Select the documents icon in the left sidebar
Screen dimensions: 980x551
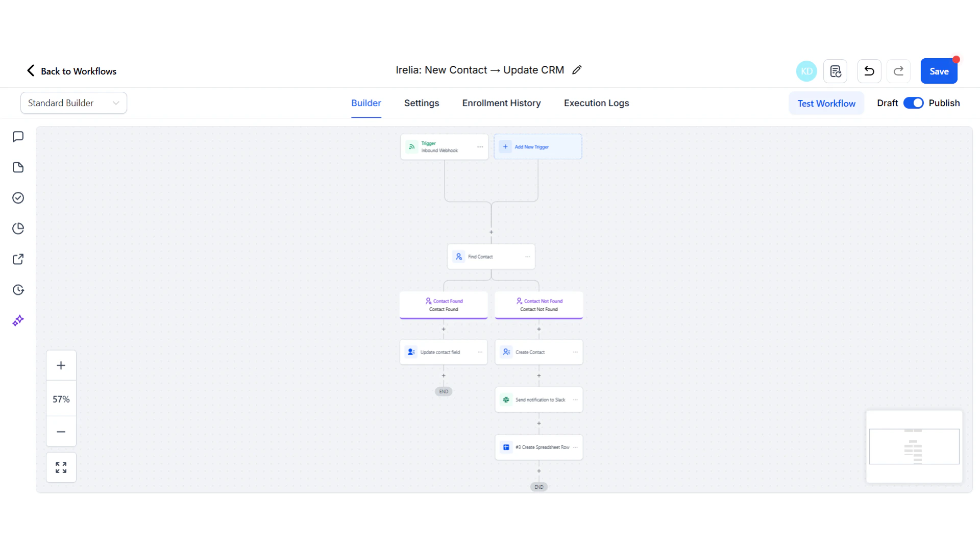pos(18,167)
